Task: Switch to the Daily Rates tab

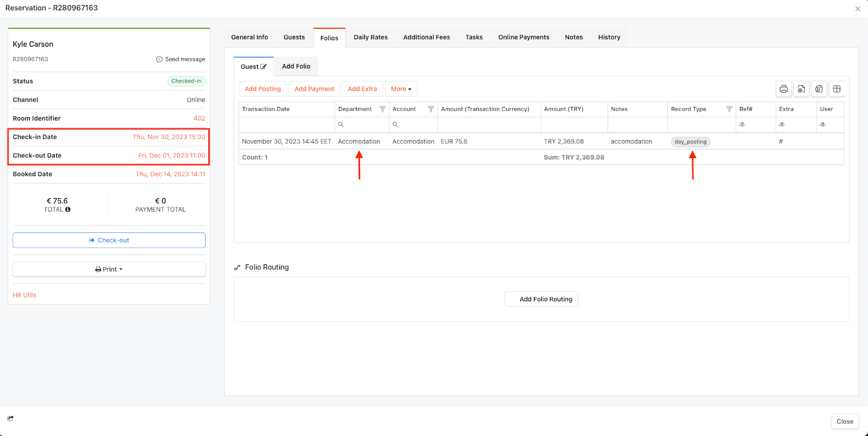Action: (x=371, y=37)
